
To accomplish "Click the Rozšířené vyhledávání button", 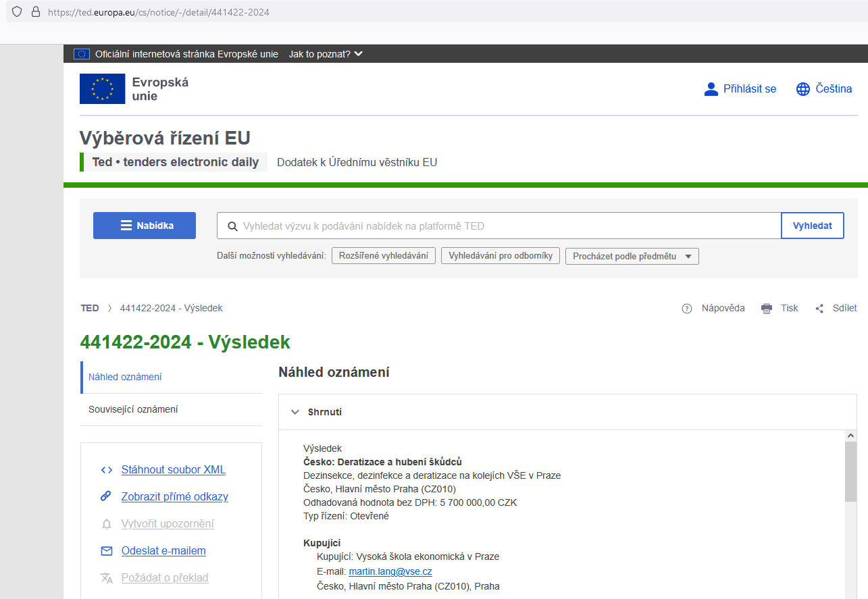I will tap(383, 256).
